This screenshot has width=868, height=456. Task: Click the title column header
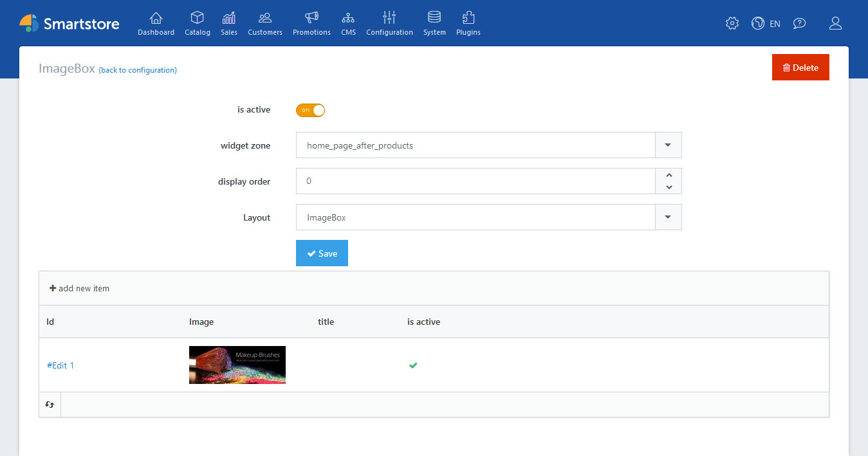click(x=326, y=322)
